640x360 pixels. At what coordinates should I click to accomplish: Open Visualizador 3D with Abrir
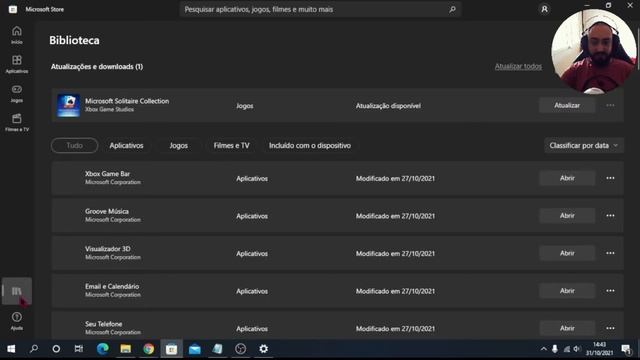tap(567, 253)
